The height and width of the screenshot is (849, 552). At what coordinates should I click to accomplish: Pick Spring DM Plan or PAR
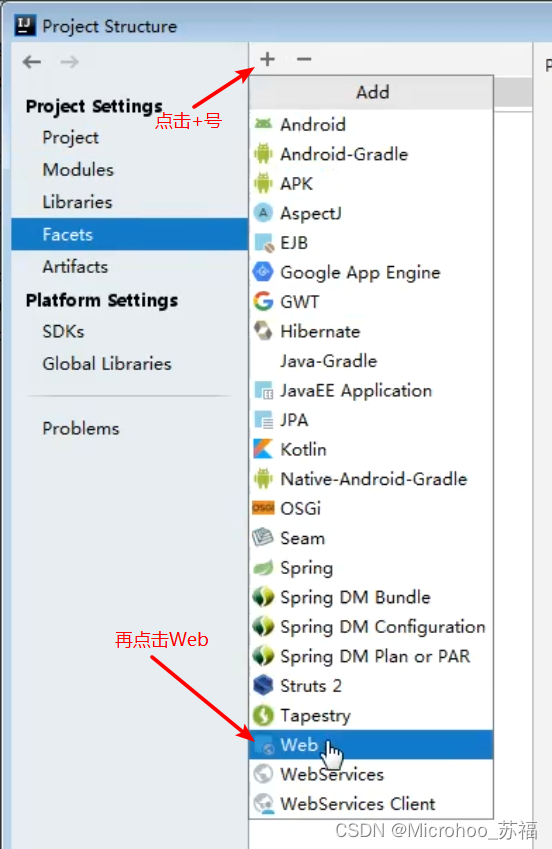pyautogui.click(x=371, y=656)
